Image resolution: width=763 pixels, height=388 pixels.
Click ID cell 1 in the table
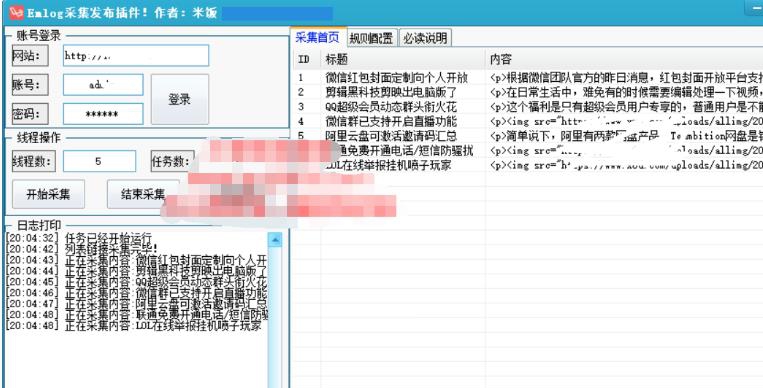point(301,77)
